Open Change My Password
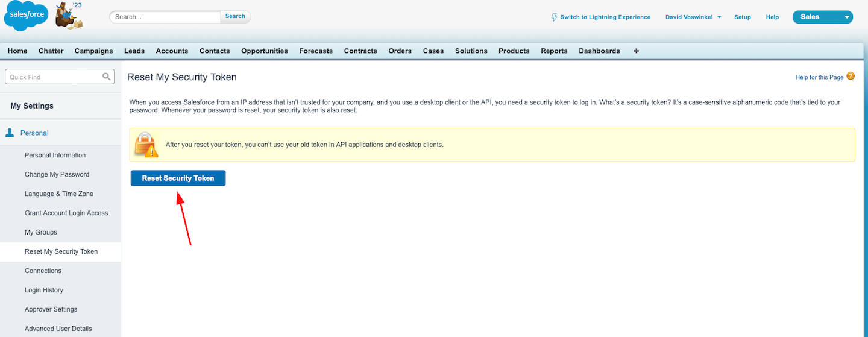The width and height of the screenshot is (868, 337). [57, 174]
